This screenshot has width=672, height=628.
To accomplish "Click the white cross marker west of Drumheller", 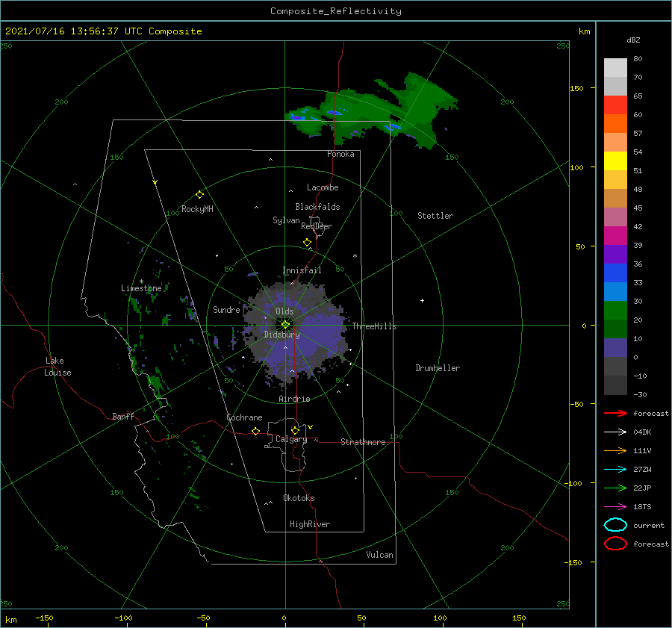I will [x=422, y=300].
